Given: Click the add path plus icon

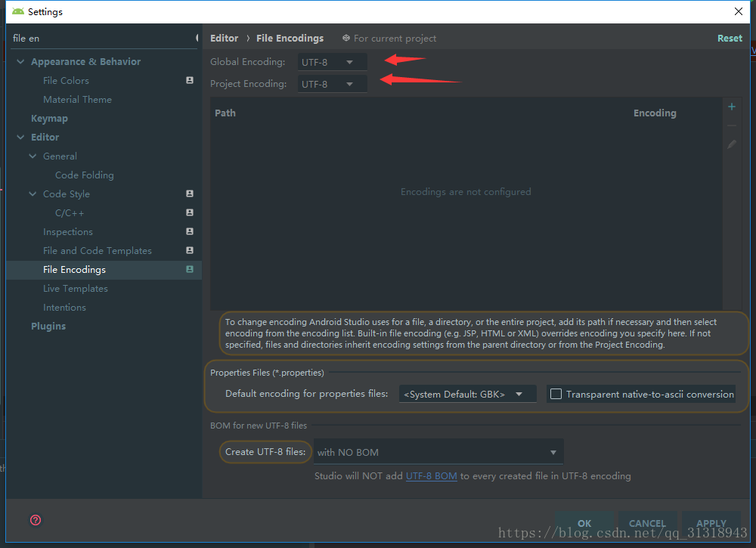Looking at the screenshot, I should click(x=731, y=107).
